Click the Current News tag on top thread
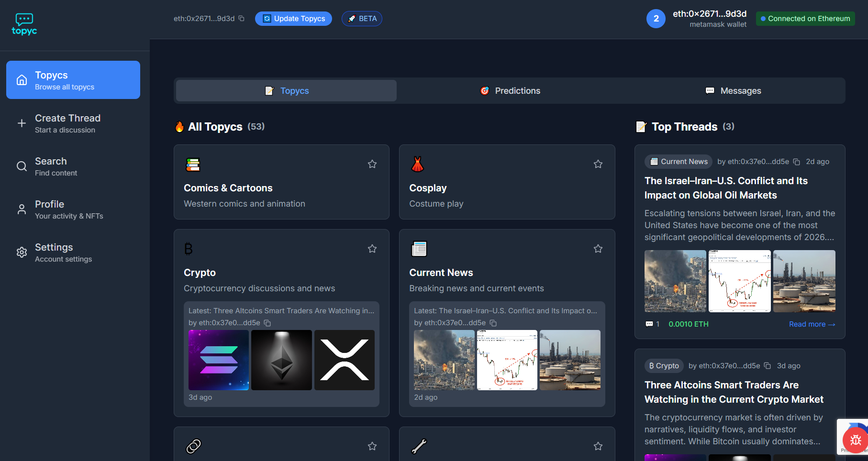868x461 pixels. click(x=679, y=162)
